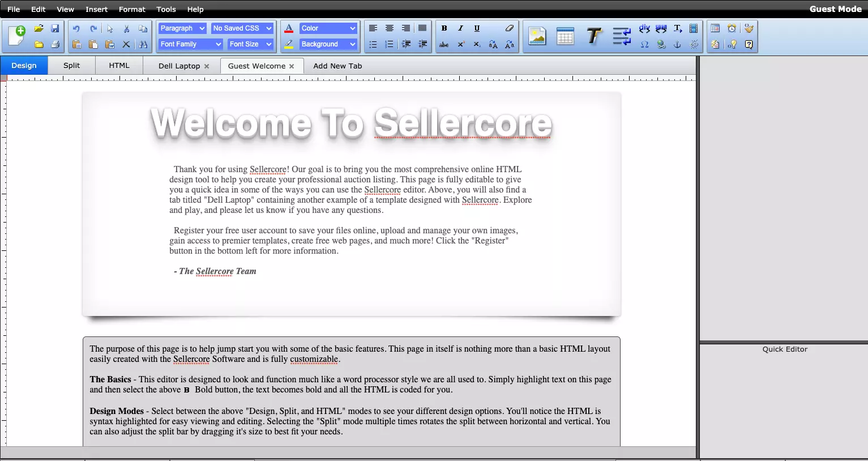The width and height of the screenshot is (868, 461).
Task: Insert a numbered list
Action: [x=390, y=44]
